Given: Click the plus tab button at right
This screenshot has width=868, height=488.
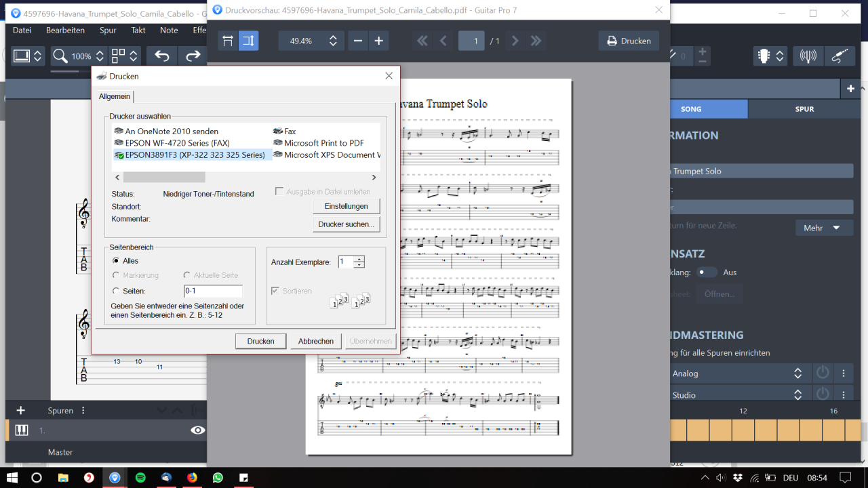Looking at the screenshot, I should click(850, 89).
